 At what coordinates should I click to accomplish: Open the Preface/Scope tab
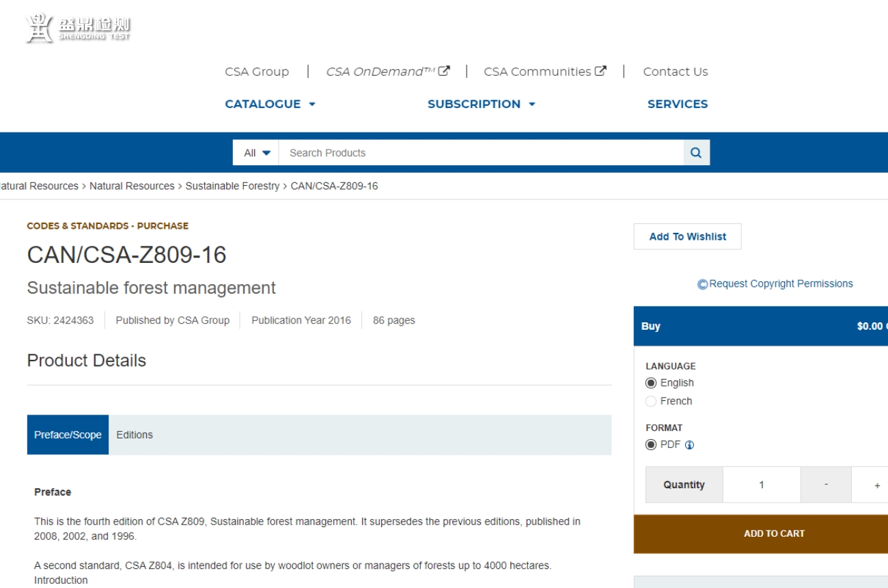click(68, 435)
